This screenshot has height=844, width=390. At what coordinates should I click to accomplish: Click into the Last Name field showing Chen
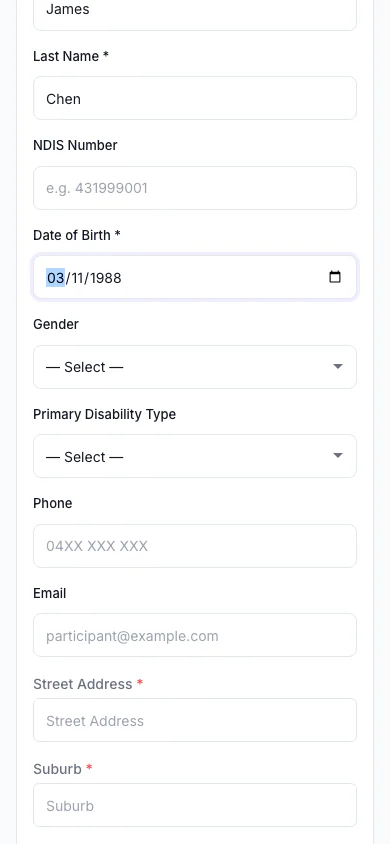coord(195,98)
